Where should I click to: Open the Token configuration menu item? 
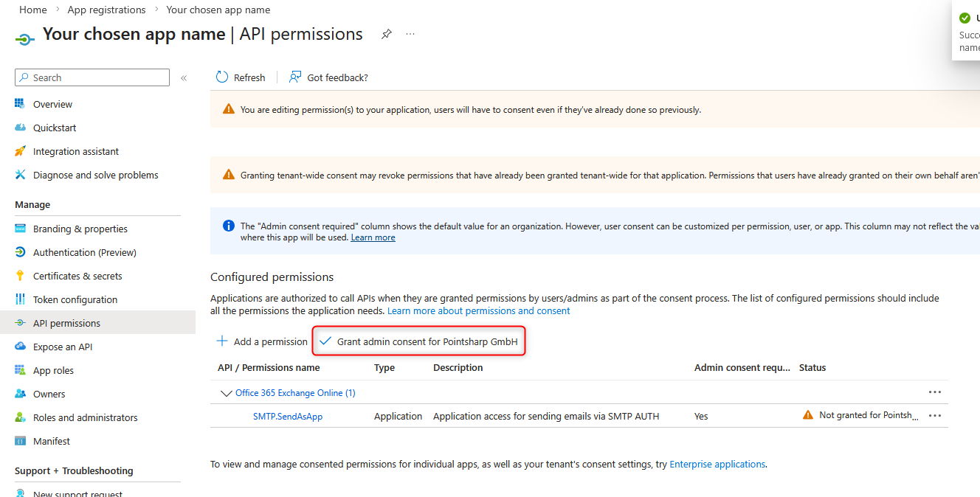[x=75, y=299]
